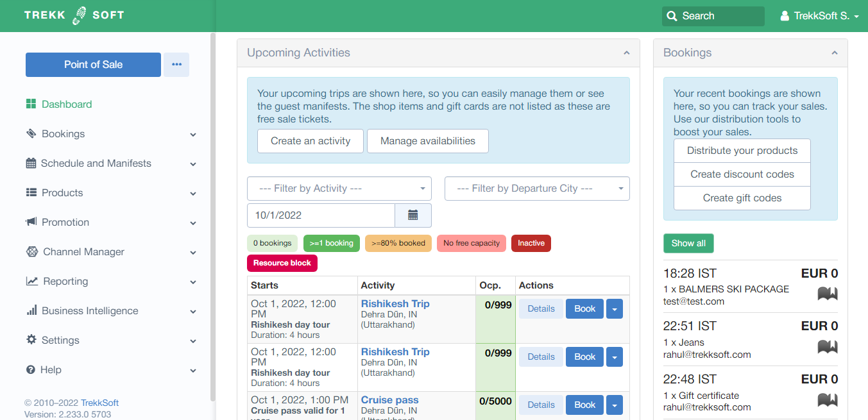Click the Create an activity button

click(311, 141)
